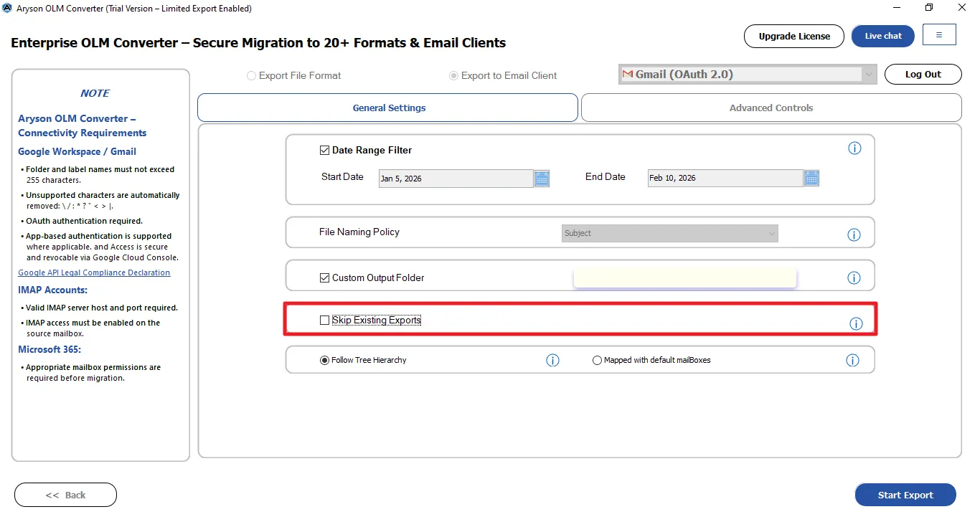Image resolution: width=980 pixels, height=522 pixels.
Task: Select the General Settings tab
Action: [x=388, y=108]
